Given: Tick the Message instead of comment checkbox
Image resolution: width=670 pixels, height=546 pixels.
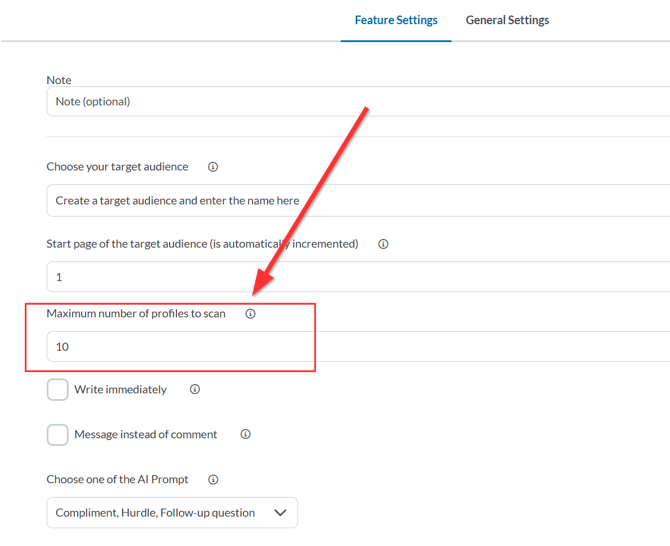Looking at the screenshot, I should tap(58, 435).
